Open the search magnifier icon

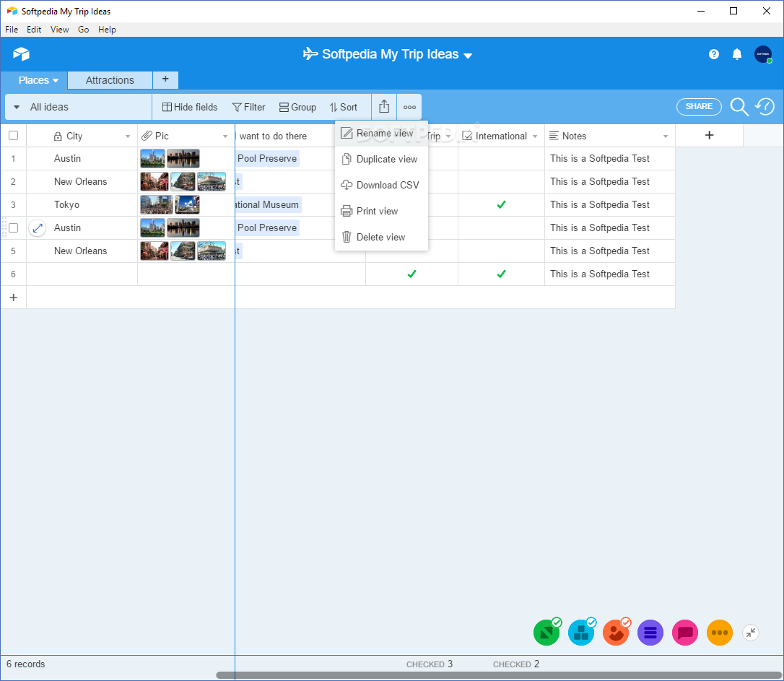point(739,106)
